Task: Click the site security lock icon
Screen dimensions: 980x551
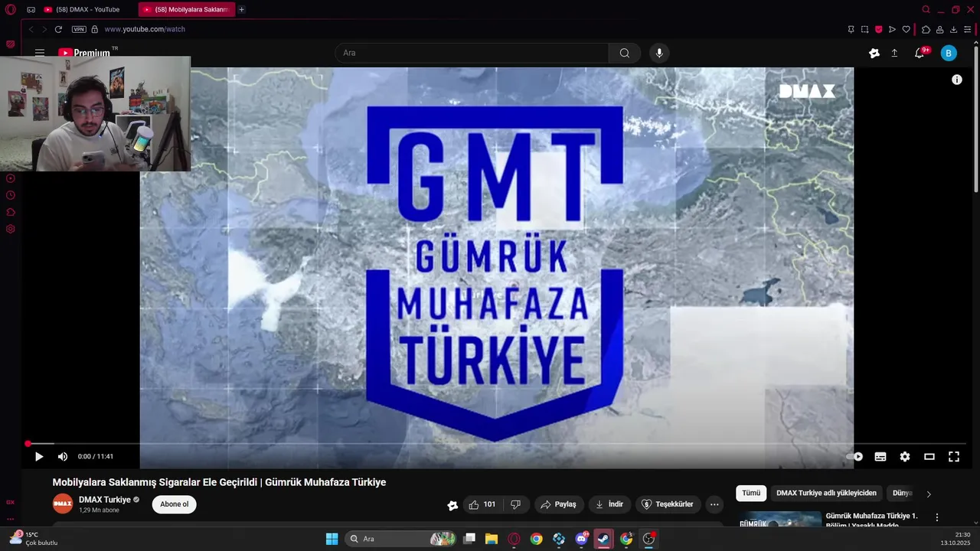Action: click(95, 29)
